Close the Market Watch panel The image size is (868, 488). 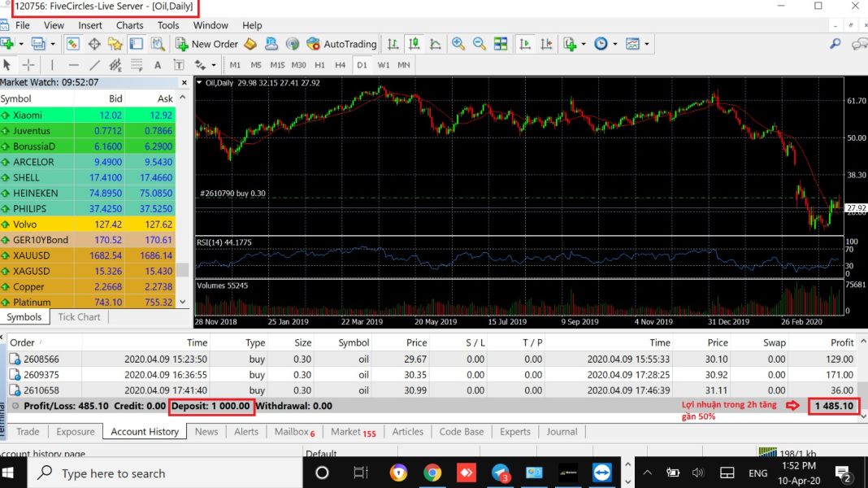coord(184,82)
